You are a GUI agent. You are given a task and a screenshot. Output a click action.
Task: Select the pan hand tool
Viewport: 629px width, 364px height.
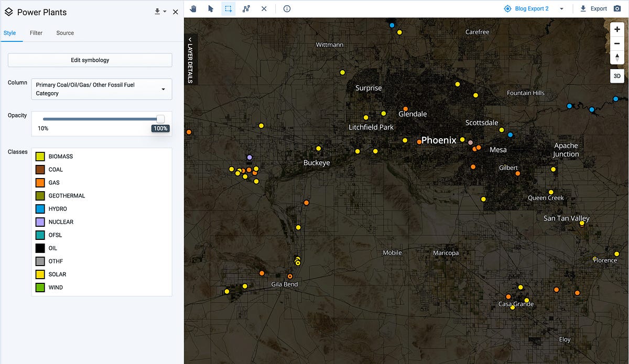click(193, 8)
